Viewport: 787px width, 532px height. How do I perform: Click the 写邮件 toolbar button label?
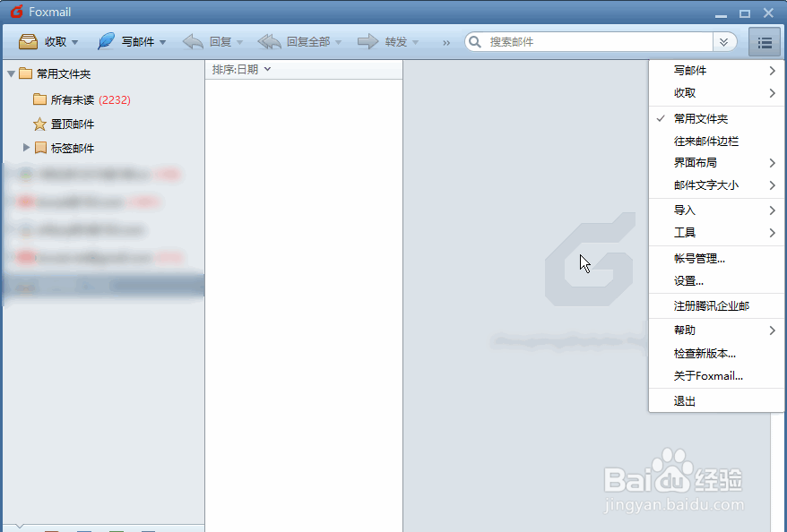137,42
